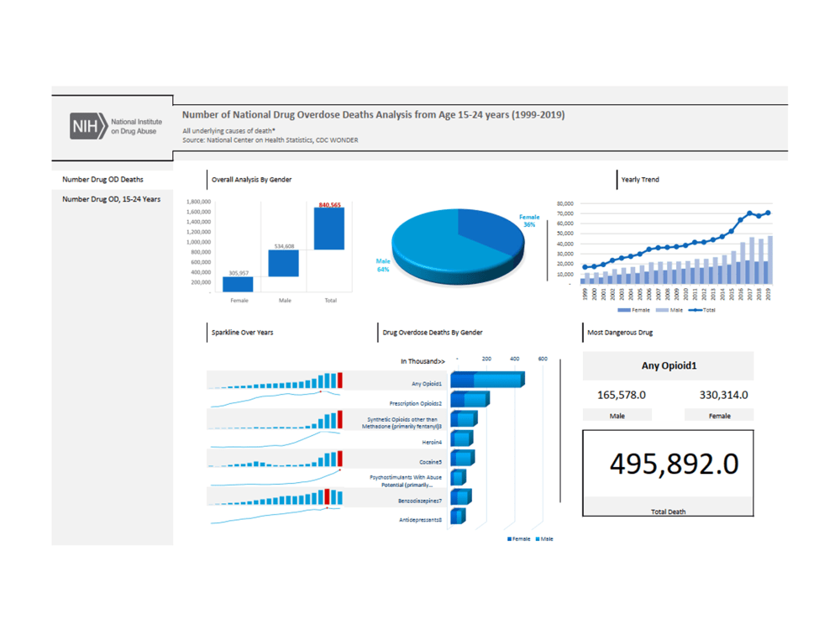Select the dashboard title about National Drug Overdose Deaths

374,114
